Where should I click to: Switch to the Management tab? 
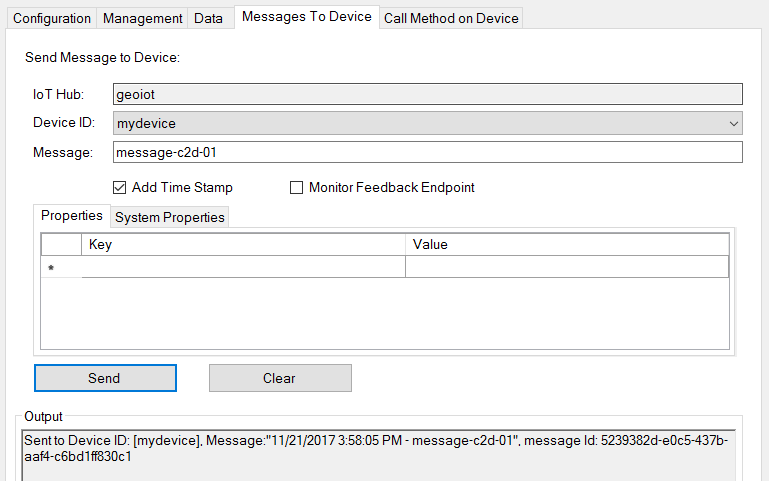143,18
